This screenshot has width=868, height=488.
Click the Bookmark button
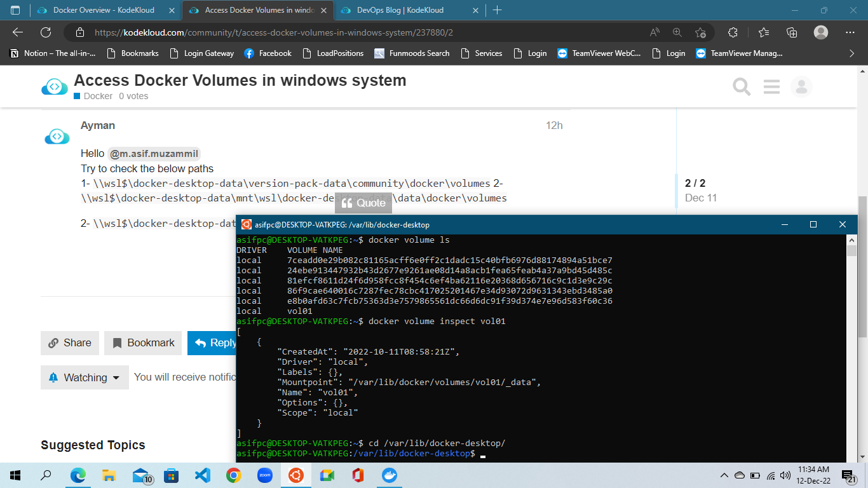click(143, 343)
